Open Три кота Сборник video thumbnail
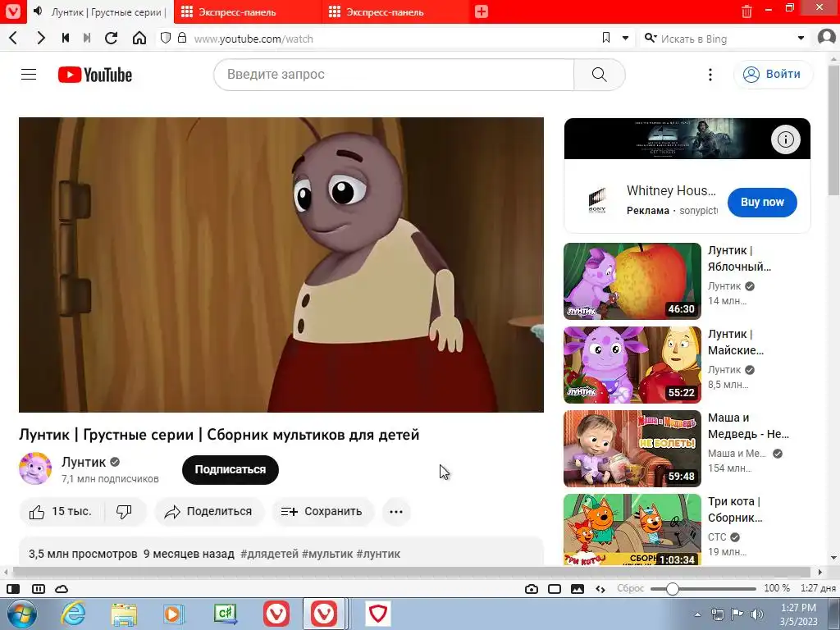 [x=632, y=529]
